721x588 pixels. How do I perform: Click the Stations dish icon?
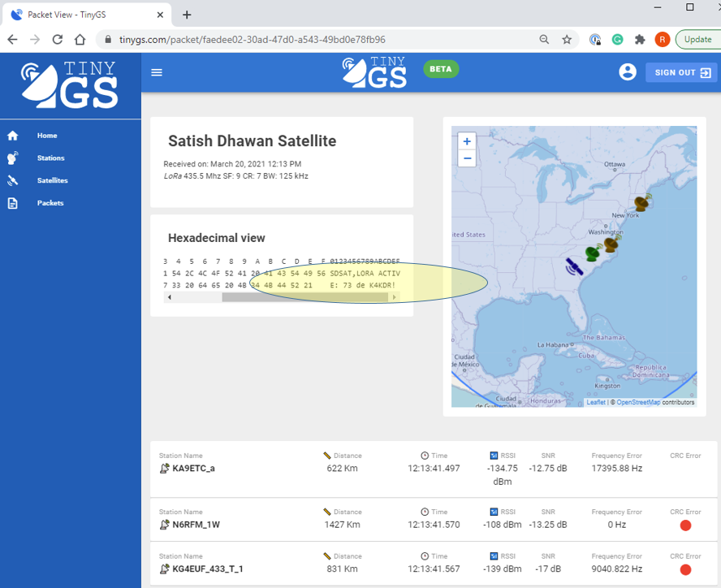coord(13,158)
